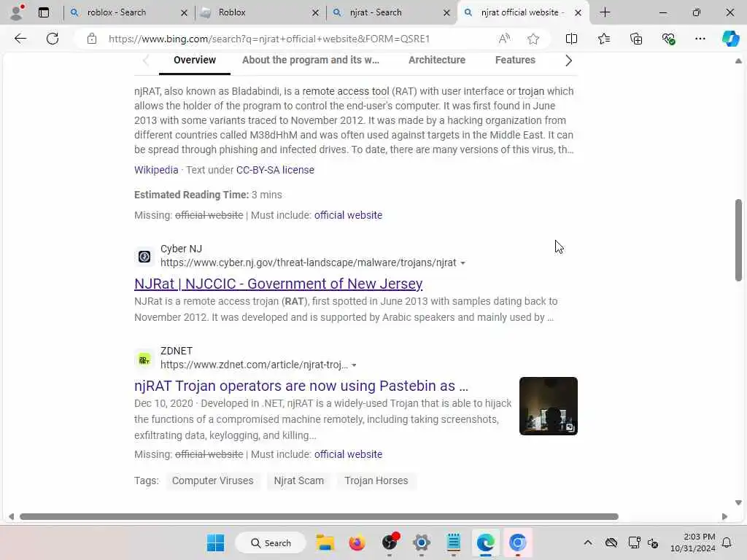Screen dimensions: 747x560
Task: Open the browser profile icon
Action: coord(16,12)
